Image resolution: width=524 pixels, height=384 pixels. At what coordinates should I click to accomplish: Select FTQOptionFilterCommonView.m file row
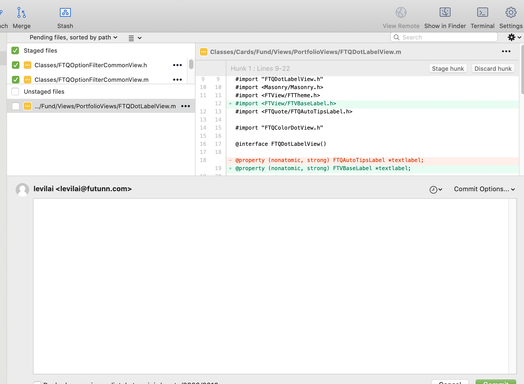click(x=98, y=79)
